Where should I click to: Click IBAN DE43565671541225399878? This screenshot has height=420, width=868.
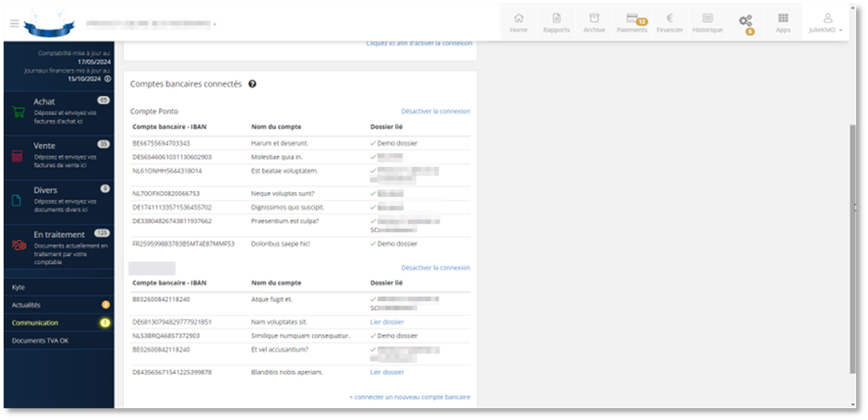pos(172,372)
